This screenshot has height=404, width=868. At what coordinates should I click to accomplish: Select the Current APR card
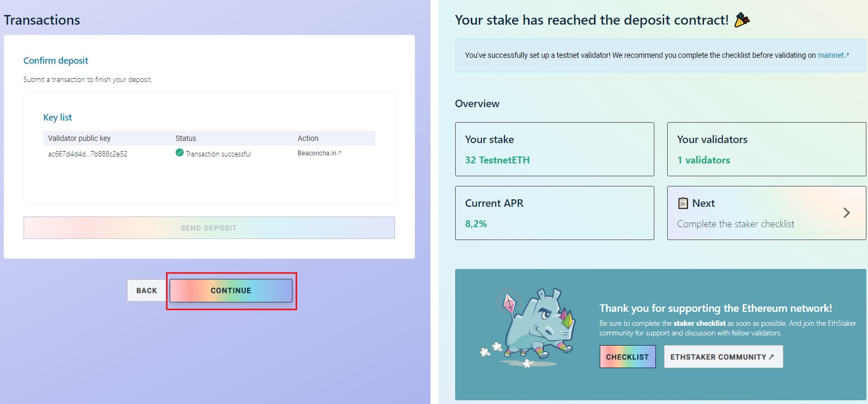click(x=555, y=213)
